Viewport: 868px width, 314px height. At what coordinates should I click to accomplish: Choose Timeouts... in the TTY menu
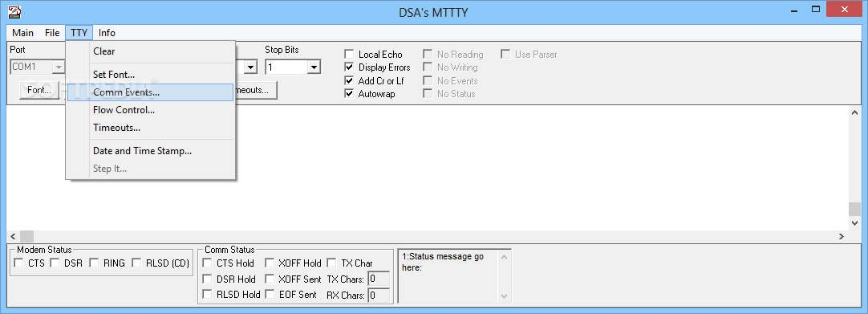click(151, 128)
